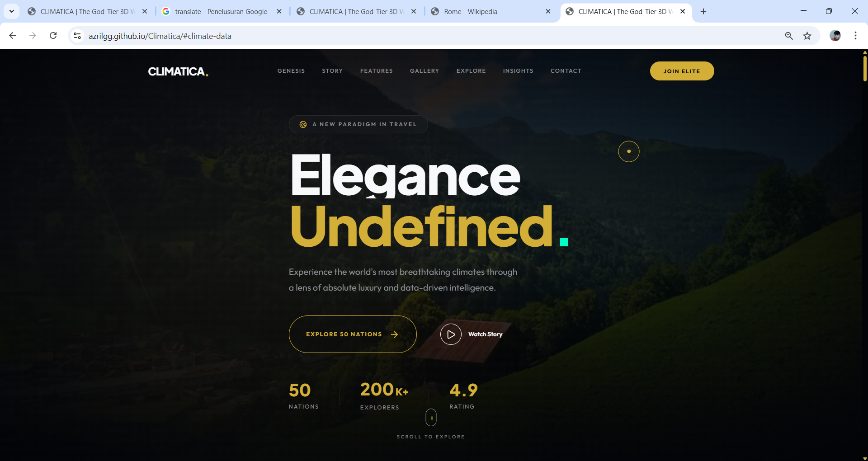Open the site information icon beside the URL

77,36
